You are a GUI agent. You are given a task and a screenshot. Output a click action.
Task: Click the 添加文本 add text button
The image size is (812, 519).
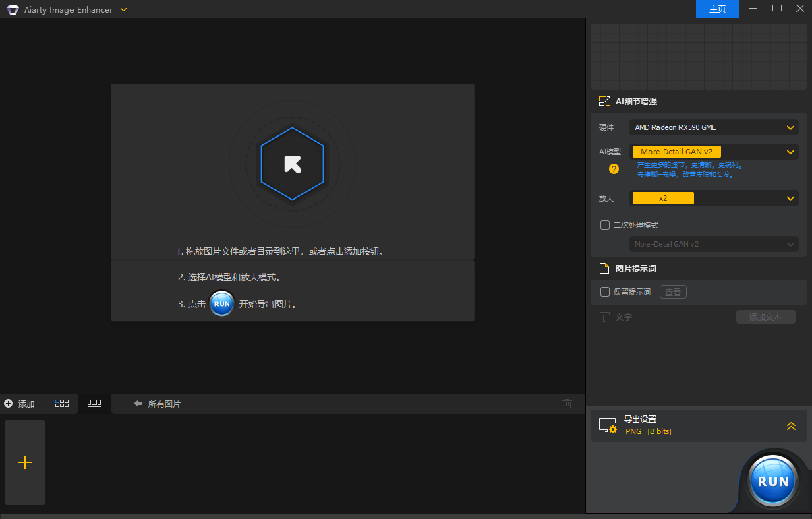click(x=765, y=317)
